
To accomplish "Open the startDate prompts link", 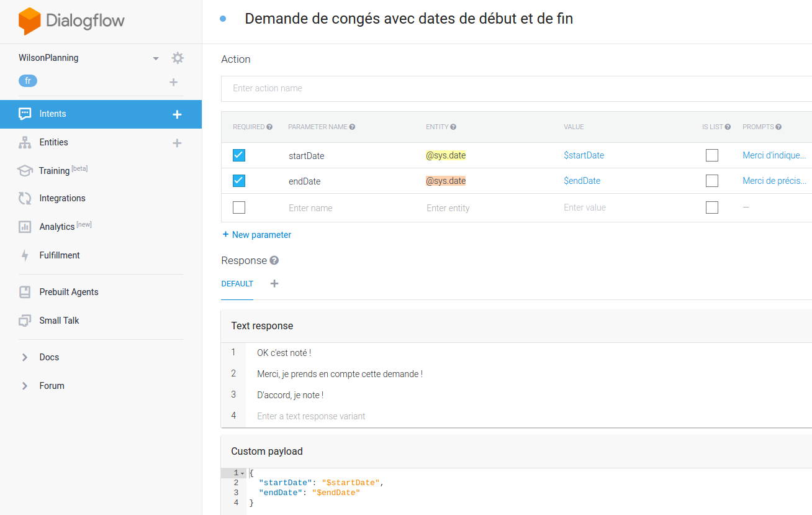I will tap(774, 155).
